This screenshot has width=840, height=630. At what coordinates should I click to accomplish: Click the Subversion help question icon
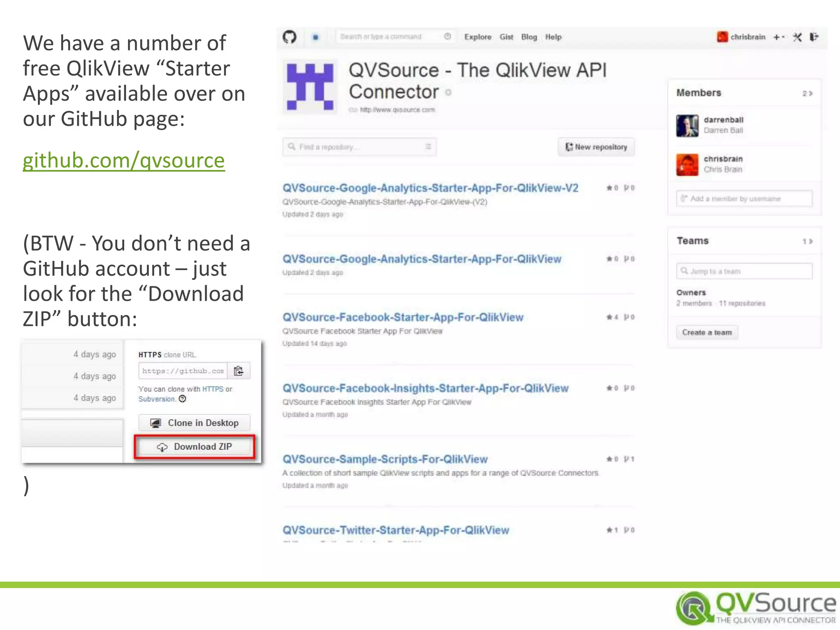[x=183, y=399]
